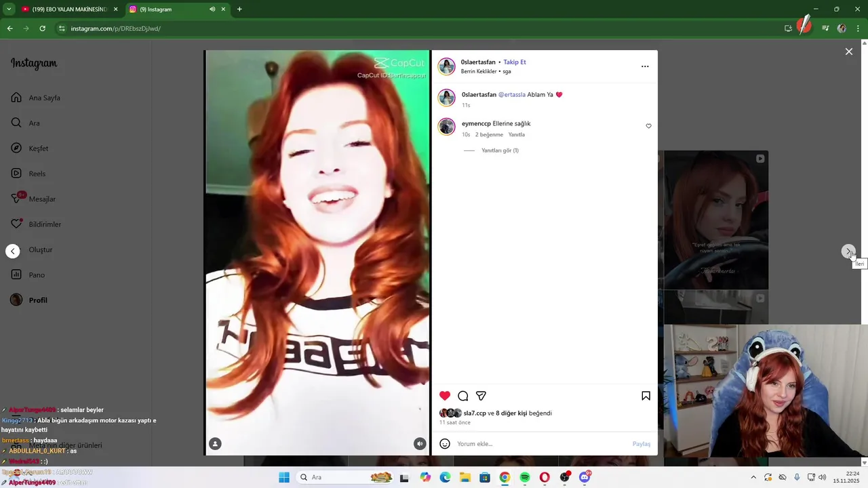The width and height of the screenshot is (868, 488).
Task: Reply to eymenccp with Yanıtla
Action: pyautogui.click(x=517, y=135)
